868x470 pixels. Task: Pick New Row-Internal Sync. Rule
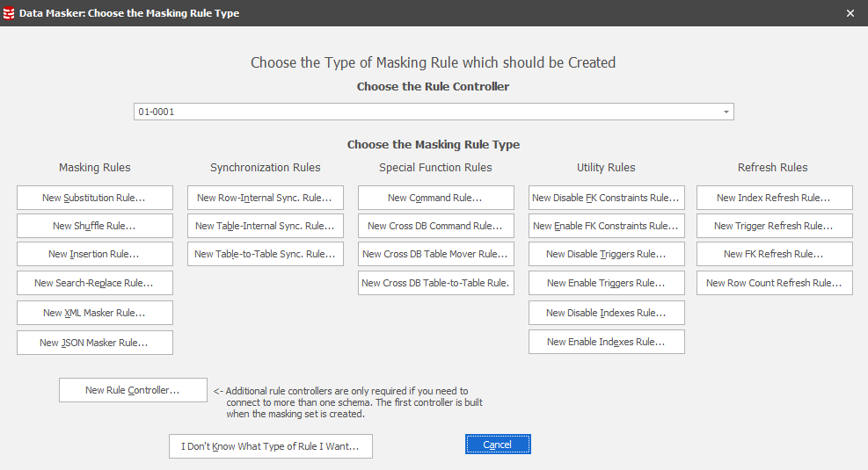265,198
